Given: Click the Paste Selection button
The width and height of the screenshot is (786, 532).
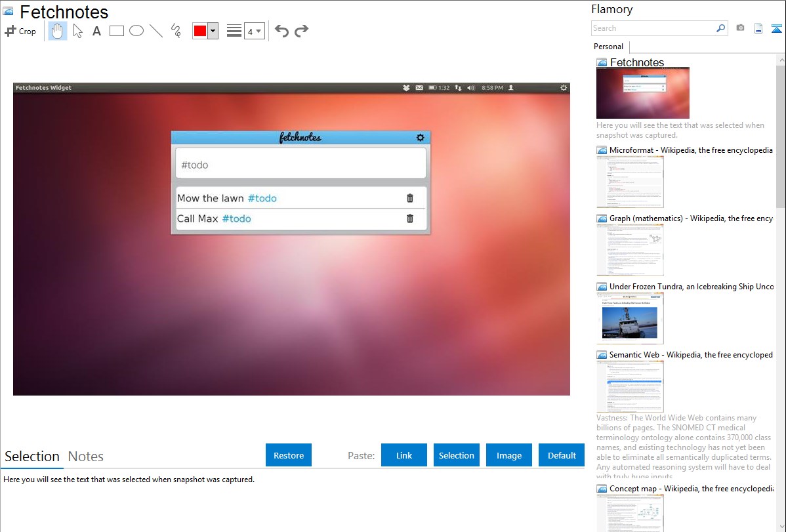Looking at the screenshot, I should coord(456,455).
